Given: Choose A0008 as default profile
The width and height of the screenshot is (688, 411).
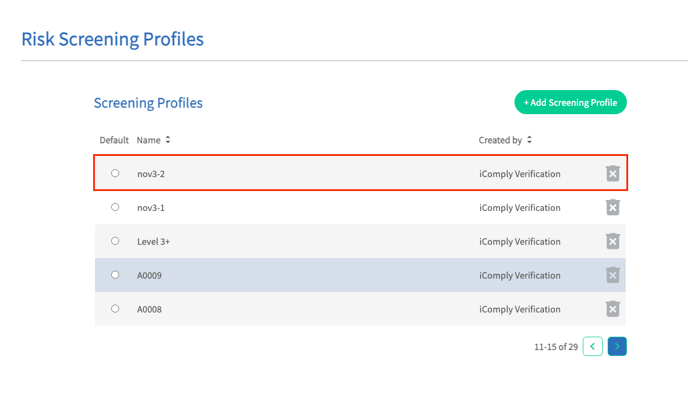Looking at the screenshot, I should pos(115,308).
